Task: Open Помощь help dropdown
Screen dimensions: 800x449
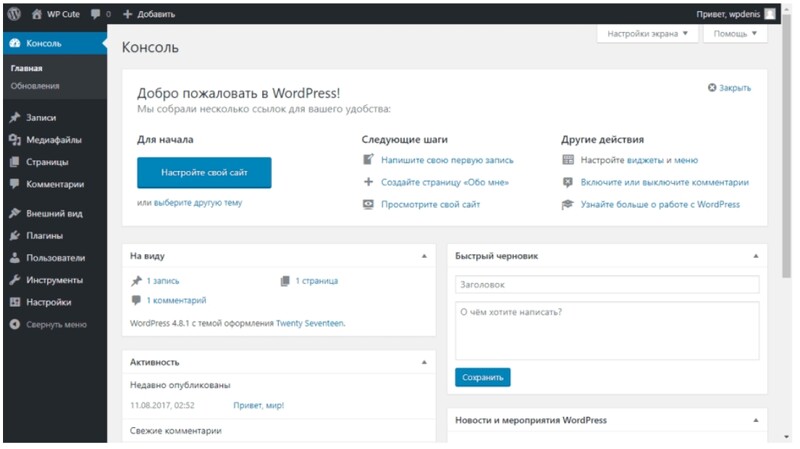Action: 735,34
